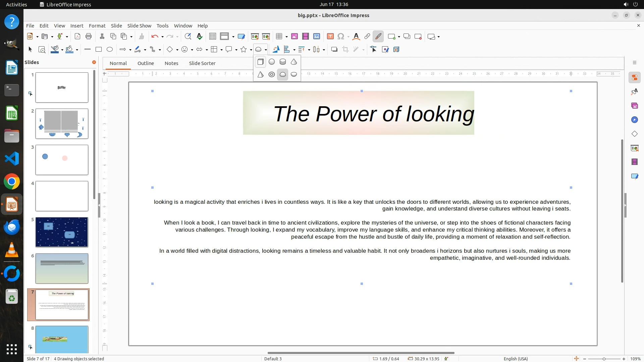Open the Gallery sidebar panel icon
Viewport: 644px width, 362px height.
[634, 106]
